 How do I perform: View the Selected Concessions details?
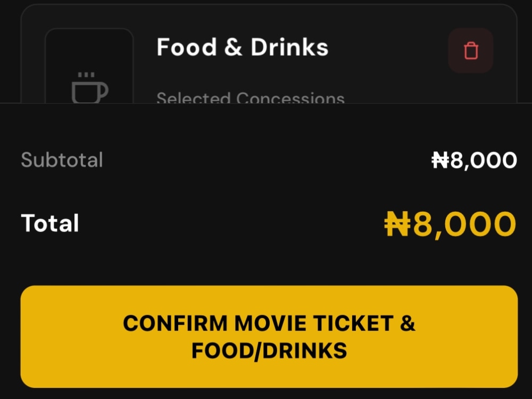251,98
